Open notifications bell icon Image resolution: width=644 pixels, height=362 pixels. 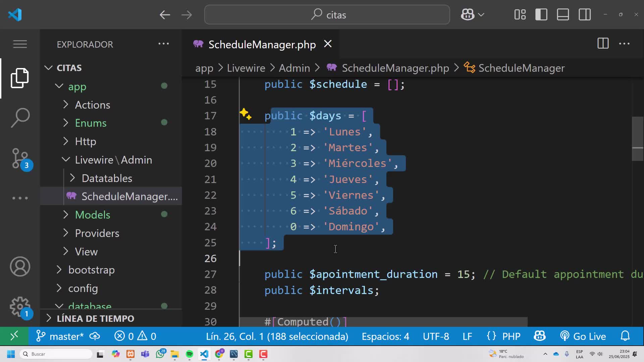[625, 336]
